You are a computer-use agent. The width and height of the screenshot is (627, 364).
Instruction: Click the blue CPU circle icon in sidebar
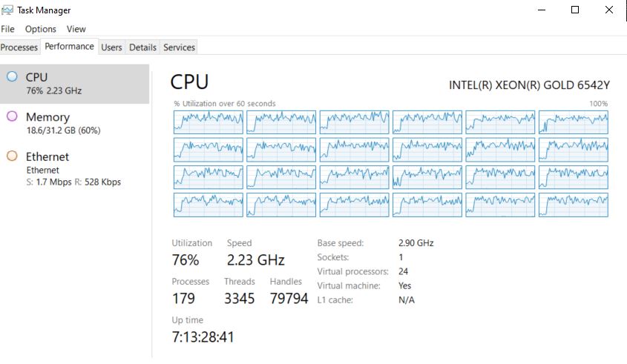click(x=12, y=76)
